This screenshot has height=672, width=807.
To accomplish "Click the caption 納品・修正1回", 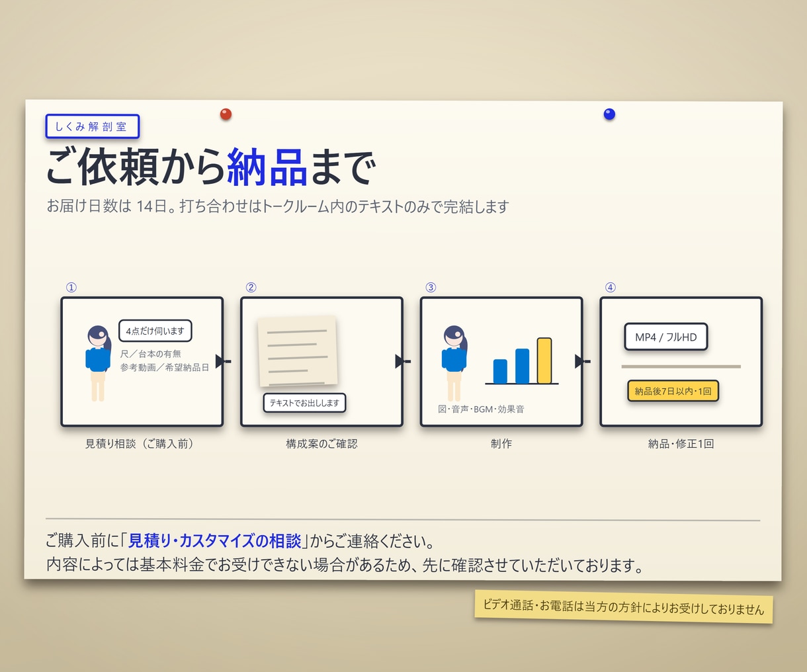I will pos(681,444).
